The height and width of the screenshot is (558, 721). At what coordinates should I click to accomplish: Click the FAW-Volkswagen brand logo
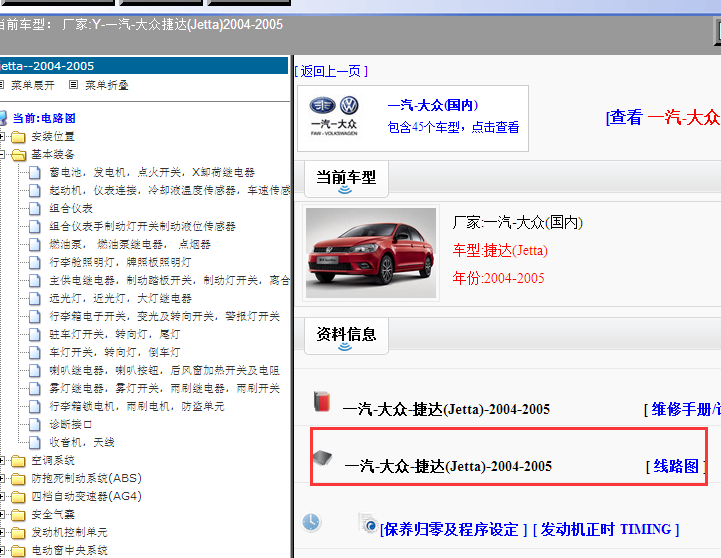(334, 116)
